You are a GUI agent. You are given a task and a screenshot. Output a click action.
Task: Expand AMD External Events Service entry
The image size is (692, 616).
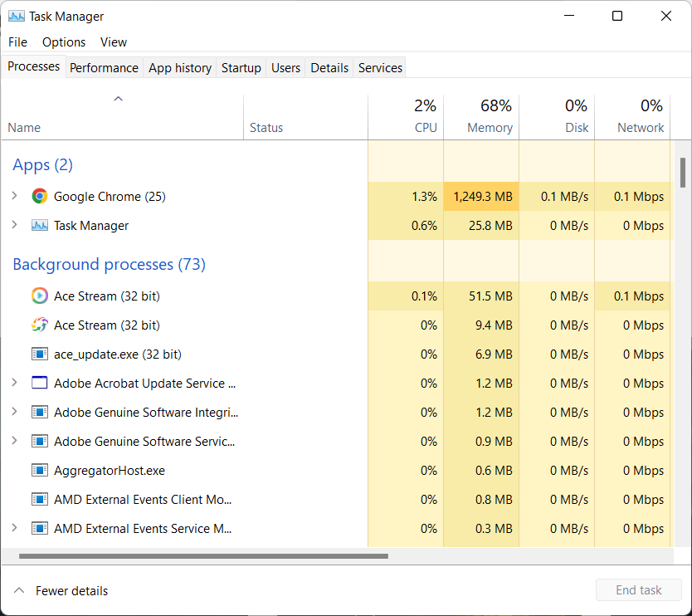14,529
